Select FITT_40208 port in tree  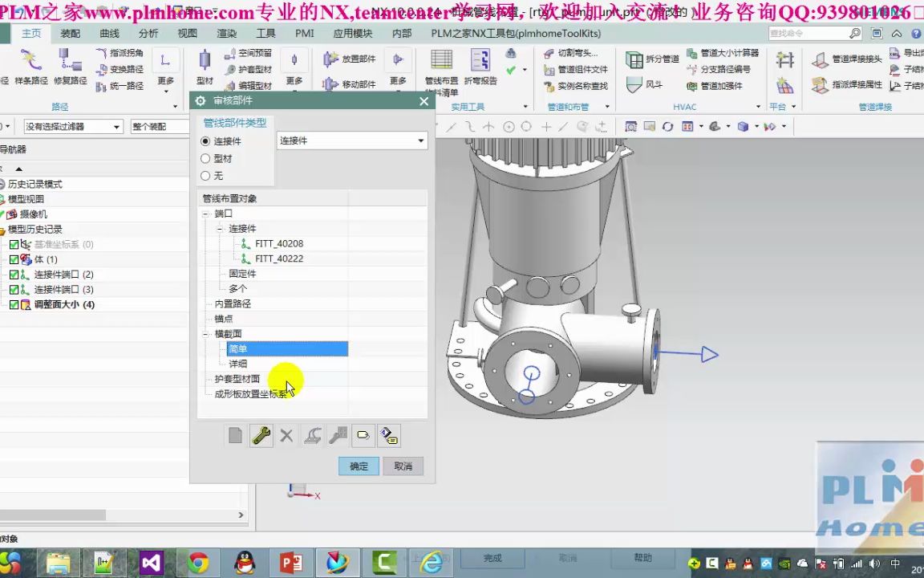click(279, 243)
